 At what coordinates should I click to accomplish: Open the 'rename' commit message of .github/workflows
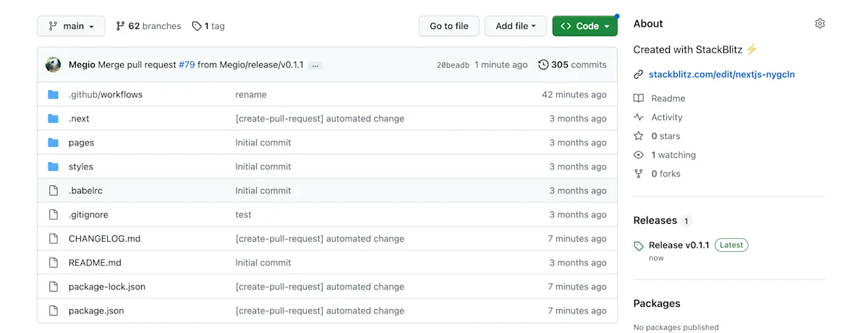pyautogui.click(x=251, y=95)
